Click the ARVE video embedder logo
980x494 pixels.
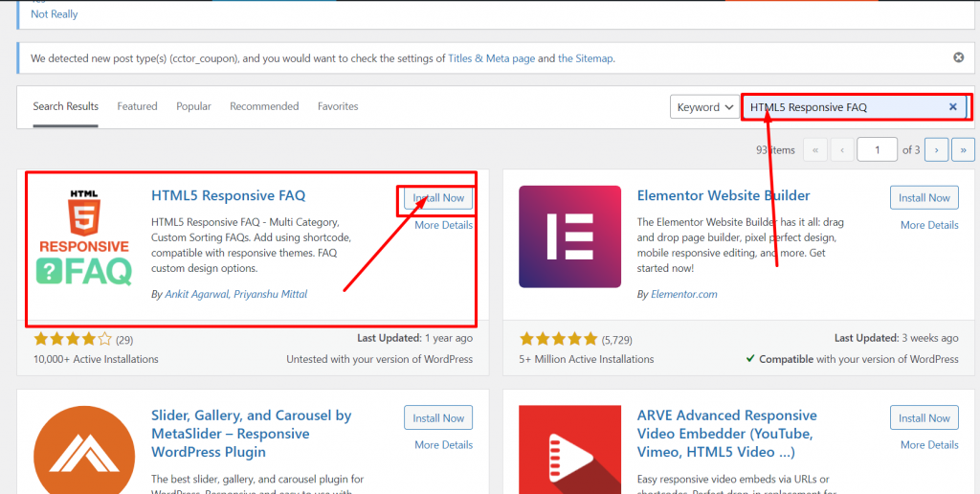click(x=570, y=450)
